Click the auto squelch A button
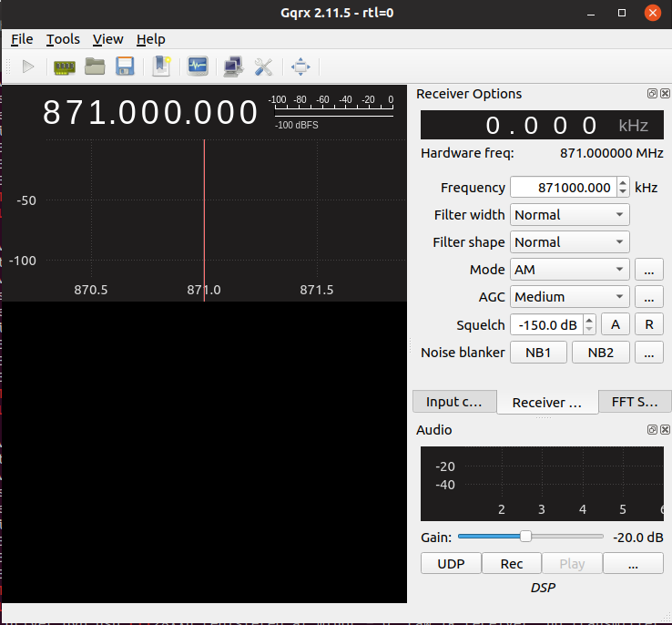This screenshot has height=625, width=672. tap(616, 324)
